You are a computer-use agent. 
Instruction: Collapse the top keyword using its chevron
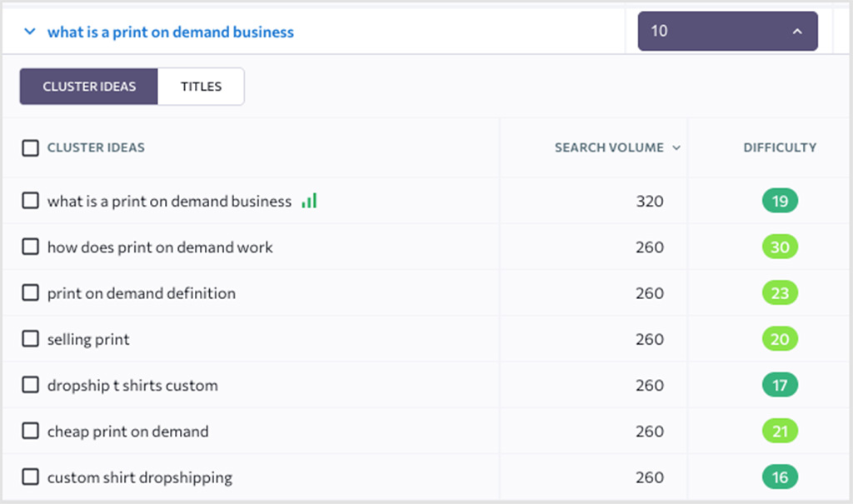29,31
